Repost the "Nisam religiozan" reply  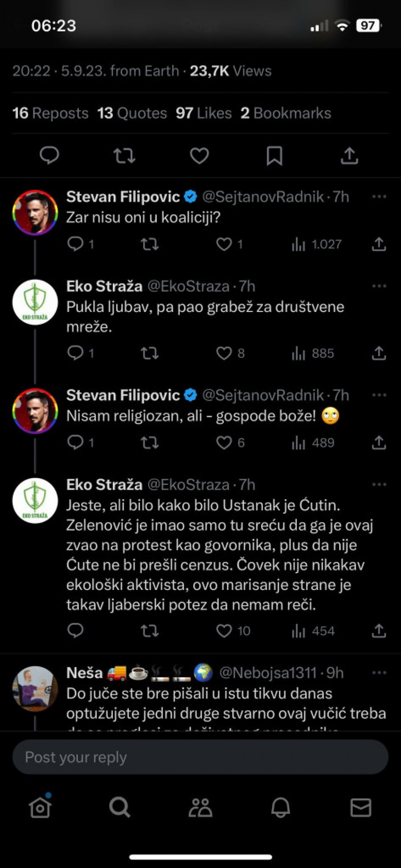click(x=150, y=442)
